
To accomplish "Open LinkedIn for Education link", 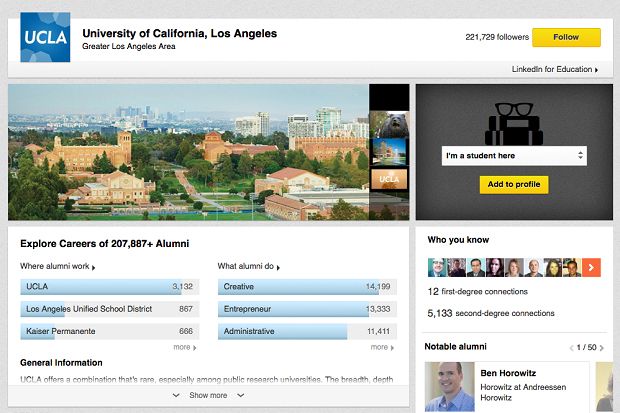I will pyautogui.click(x=555, y=69).
